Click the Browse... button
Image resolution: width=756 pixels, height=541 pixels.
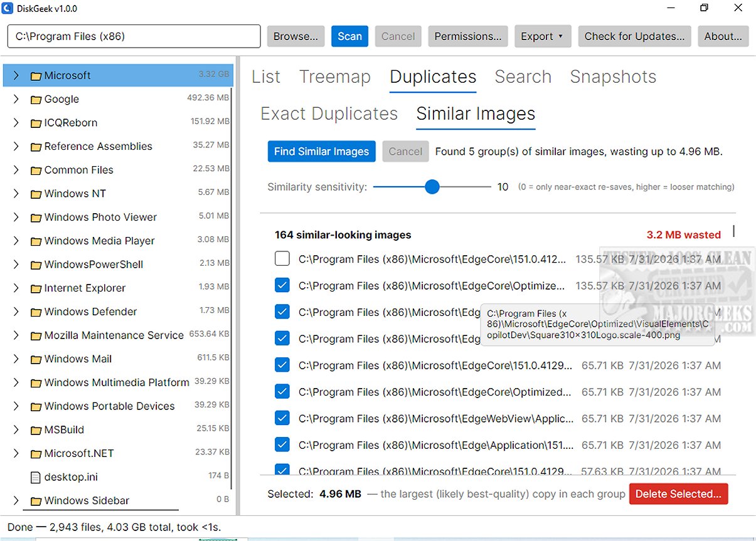point(296,36)
